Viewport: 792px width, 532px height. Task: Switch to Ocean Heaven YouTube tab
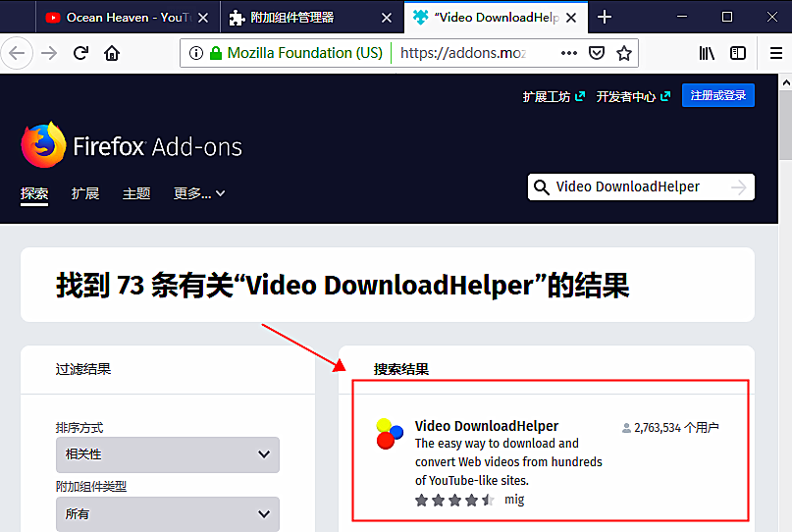pos(128,18)
